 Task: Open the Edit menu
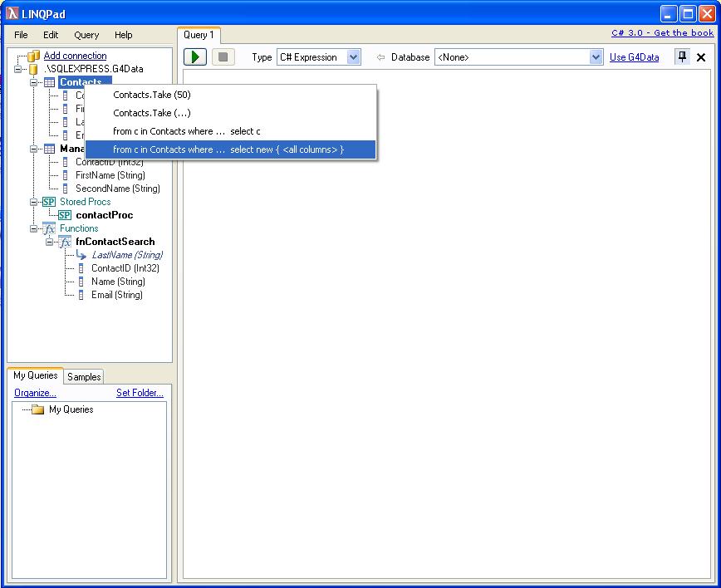(51, 35)
